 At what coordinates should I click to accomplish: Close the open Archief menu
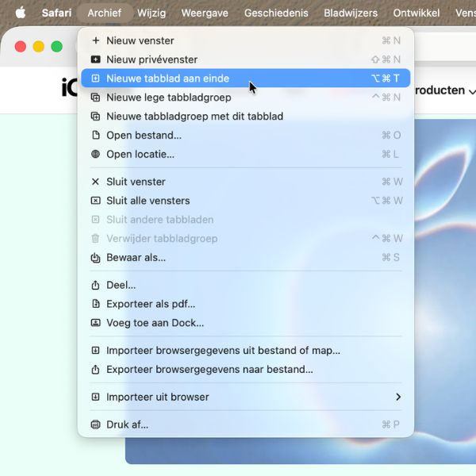(x=105, y=13)
